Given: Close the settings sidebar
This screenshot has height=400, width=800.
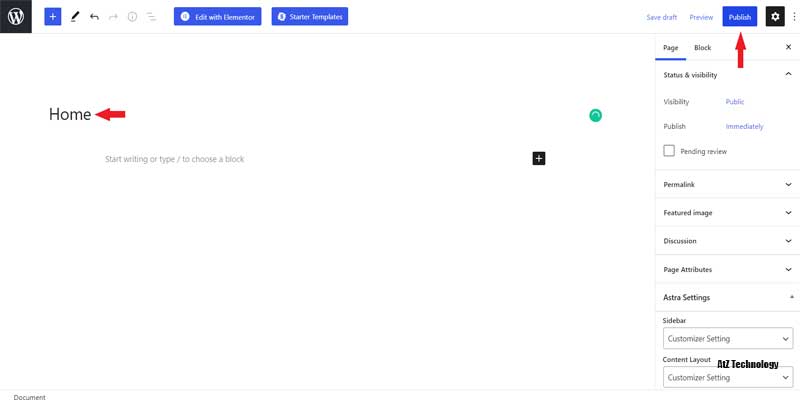Looking at the screenshot, I should pyautogui.click(x=788, y=47).
